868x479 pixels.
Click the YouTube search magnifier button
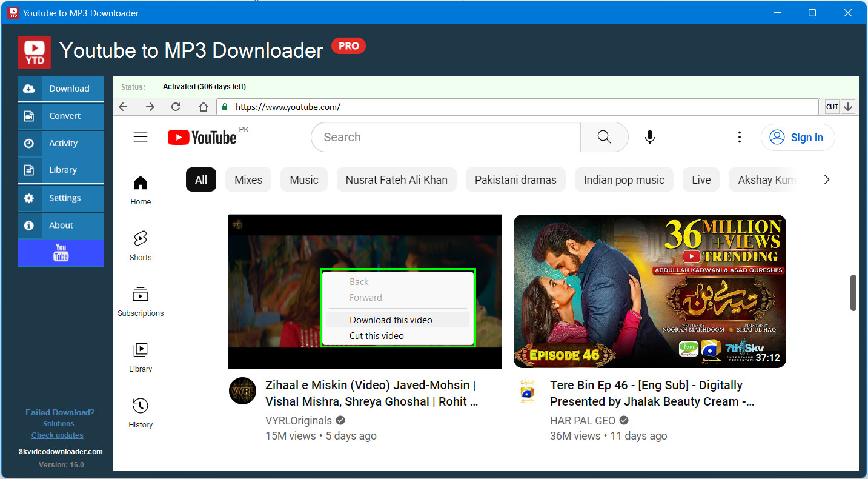point(604,137)
